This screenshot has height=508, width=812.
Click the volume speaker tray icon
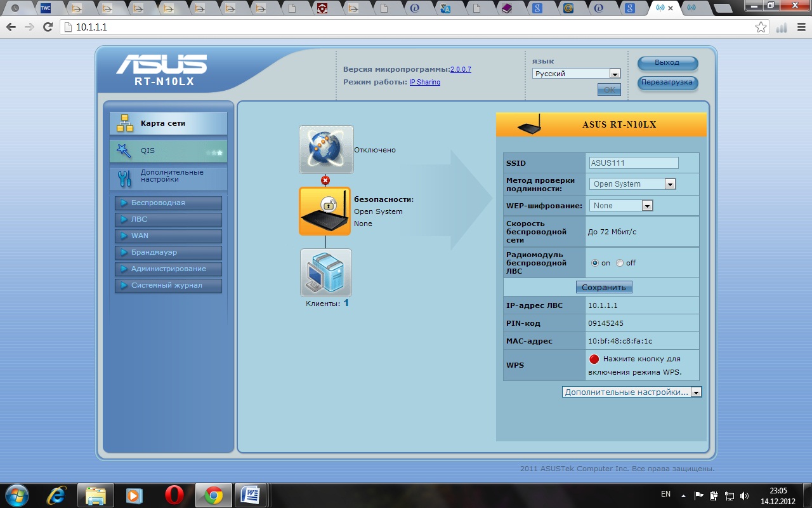pos(744,495)
